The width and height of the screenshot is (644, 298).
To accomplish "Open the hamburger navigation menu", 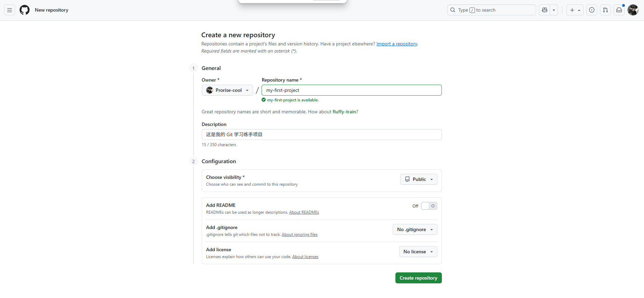I will coord(10,10).
